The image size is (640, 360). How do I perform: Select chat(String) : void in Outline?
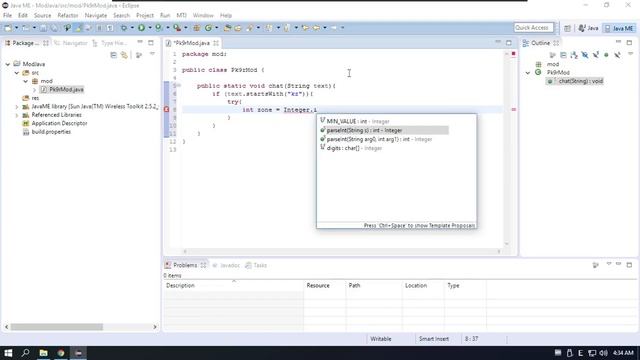pyautogui.click(x=575, y=81)
